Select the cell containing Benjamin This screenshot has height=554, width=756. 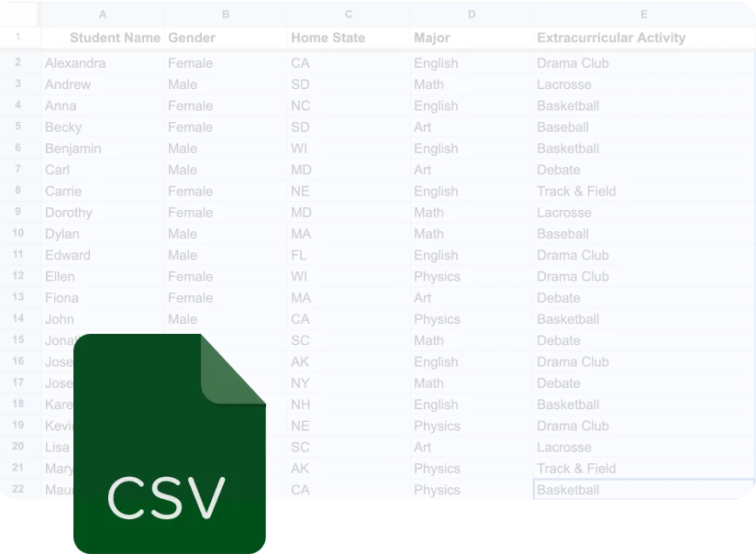(103, 149)
